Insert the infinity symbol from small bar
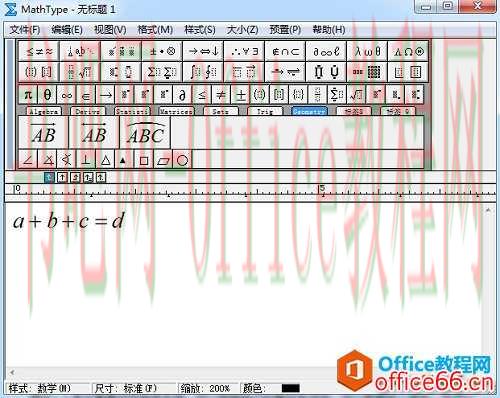 tap(67, 95)
